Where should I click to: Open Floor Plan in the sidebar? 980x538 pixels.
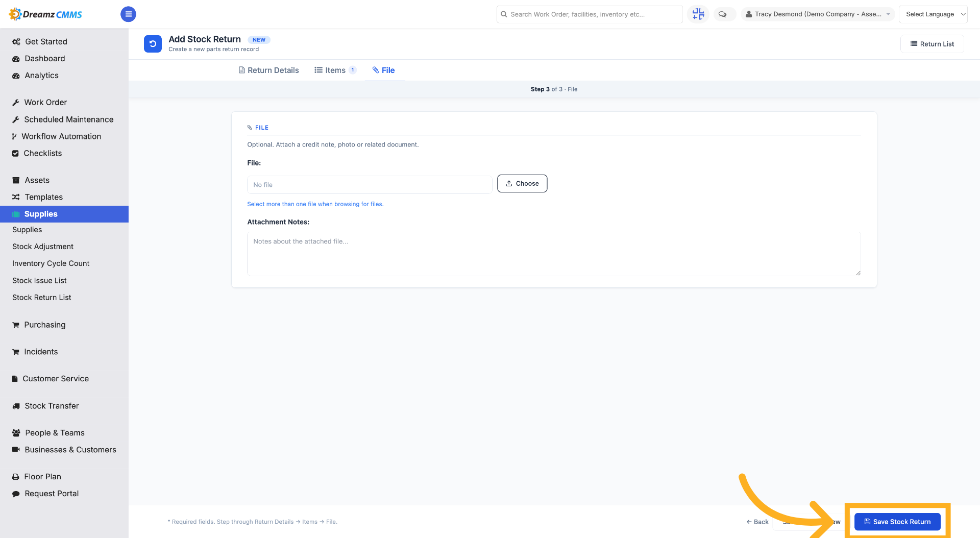point(42,477)
